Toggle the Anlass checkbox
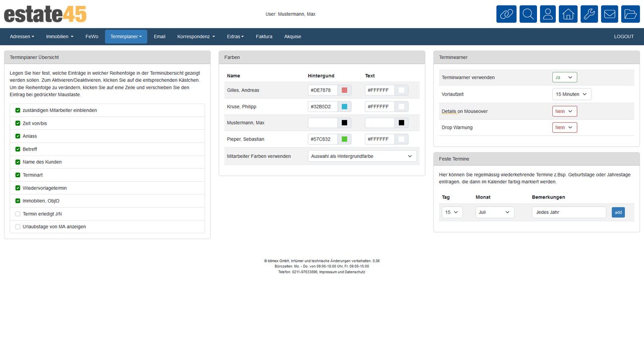Screen dimensions: 644x362 [18, 136]
